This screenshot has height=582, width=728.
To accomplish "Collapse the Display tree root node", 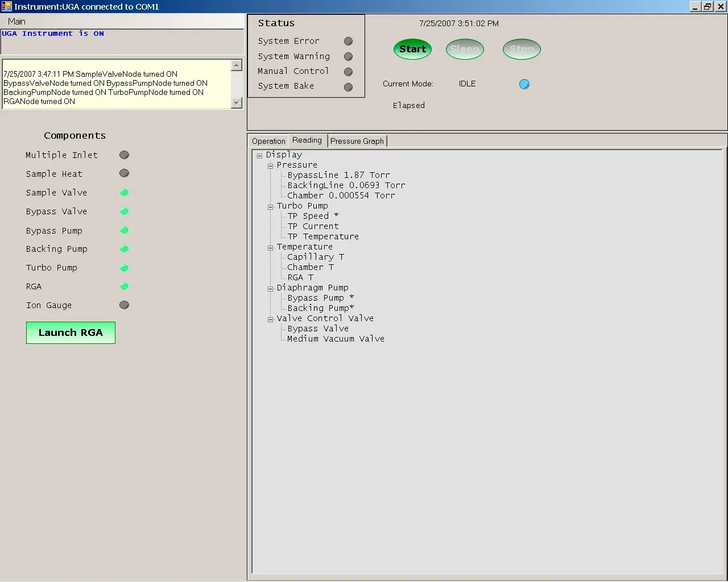I will coord(259,156).
